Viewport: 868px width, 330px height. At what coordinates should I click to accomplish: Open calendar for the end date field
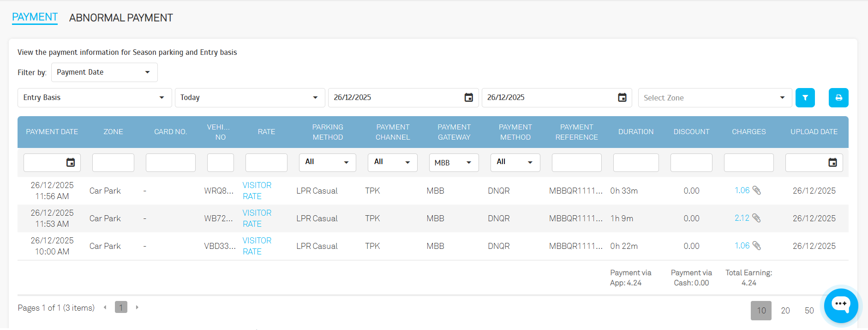[622, 98]
